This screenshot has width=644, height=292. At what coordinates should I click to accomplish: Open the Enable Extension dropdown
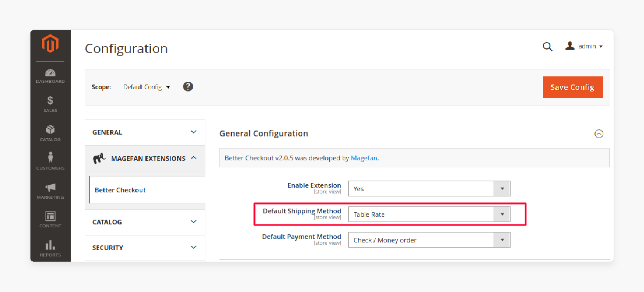point(429,189)
